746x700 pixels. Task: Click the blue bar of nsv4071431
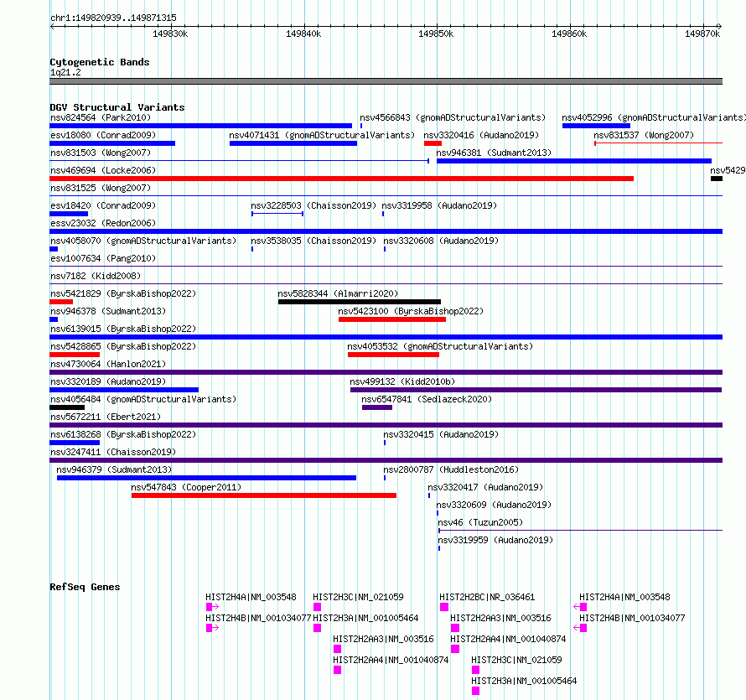(x=293, y=143)
